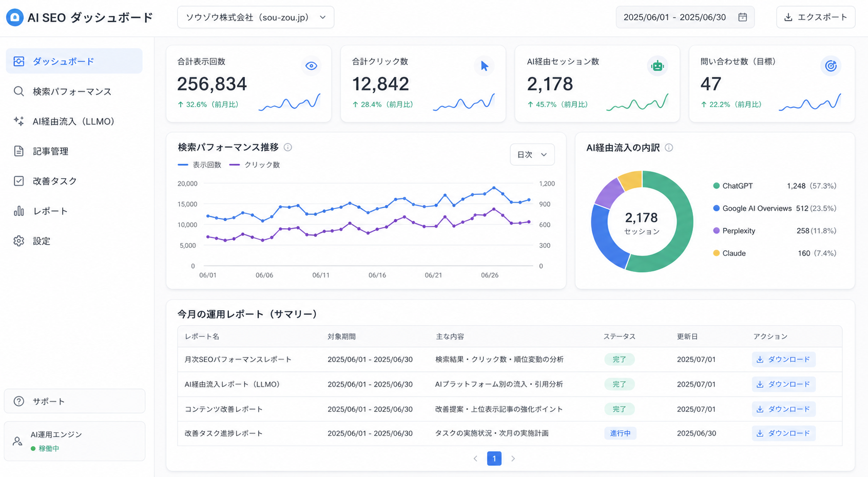
Task: Click the AI SEO dashboard logo icon
Action: (15, 17)
